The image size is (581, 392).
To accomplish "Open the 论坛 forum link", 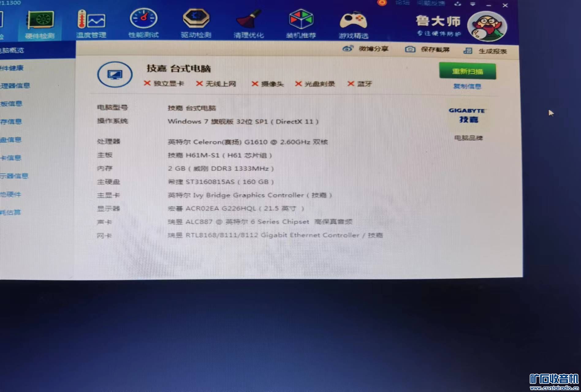I will (x=402, y=3).
